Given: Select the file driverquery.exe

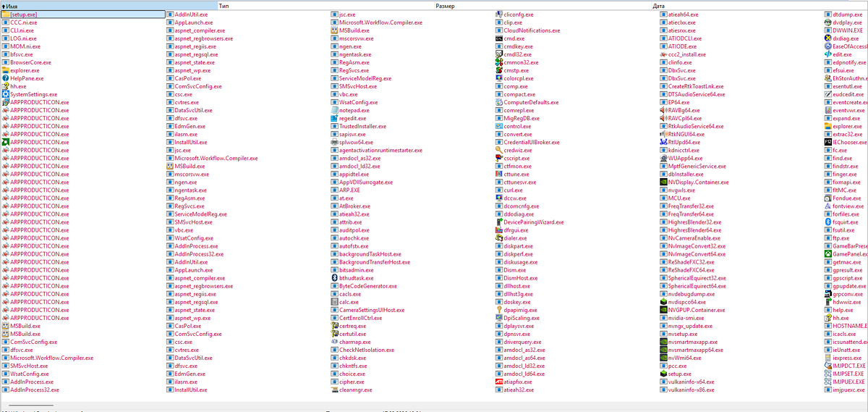Looking at the screenshot, I should coord(522,342).
